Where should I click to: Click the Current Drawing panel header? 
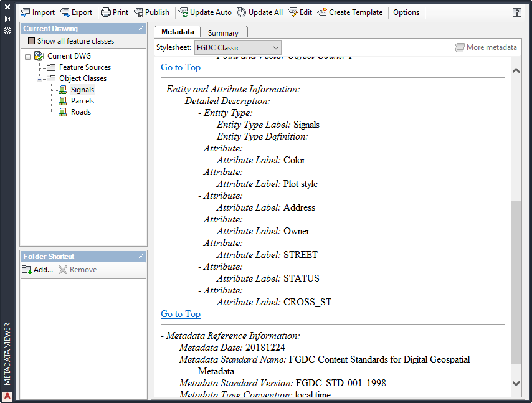(x=83, y=29)
